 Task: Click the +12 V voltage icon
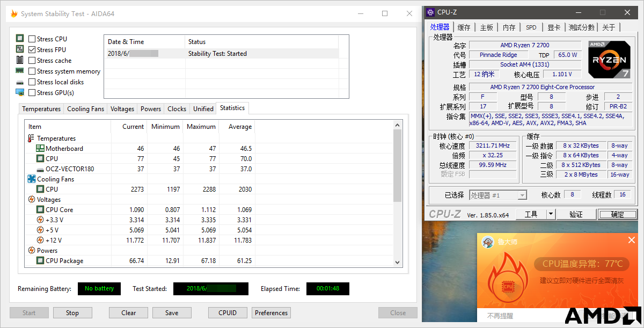pos(40,240)
